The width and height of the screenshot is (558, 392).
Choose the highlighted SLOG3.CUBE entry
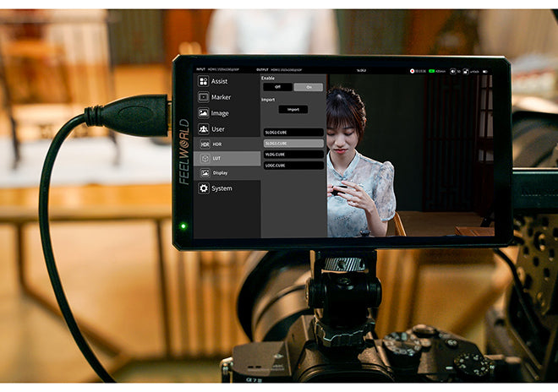coord(293,144)
